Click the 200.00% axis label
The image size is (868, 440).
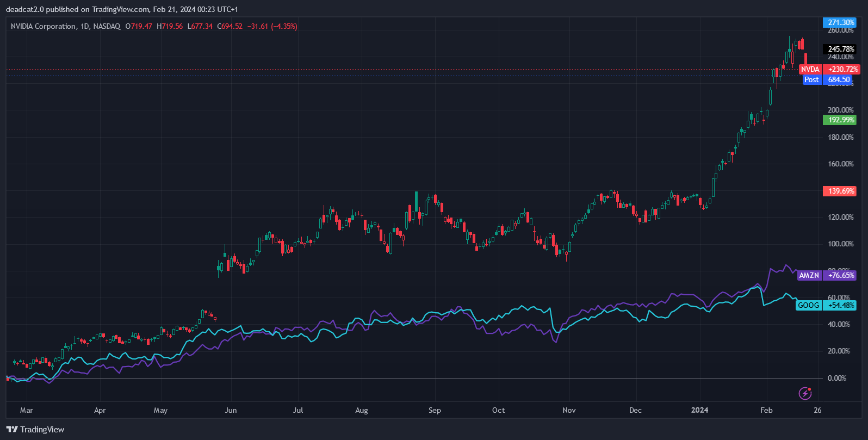click(x=840, y=110)
